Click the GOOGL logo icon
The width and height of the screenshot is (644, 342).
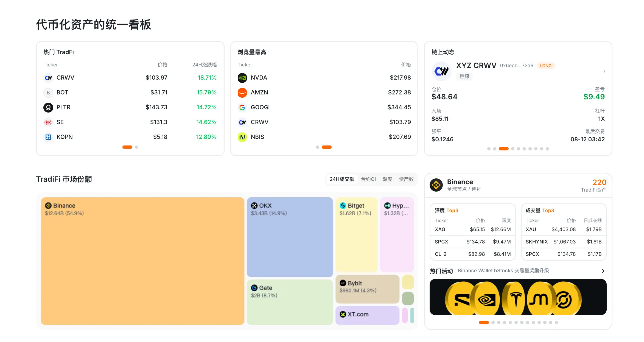point(242,108)
